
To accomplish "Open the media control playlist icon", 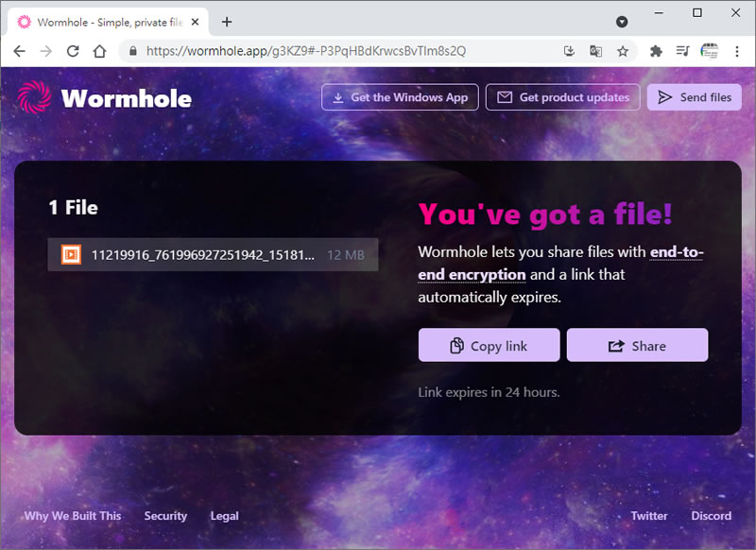I will point(682,51).
